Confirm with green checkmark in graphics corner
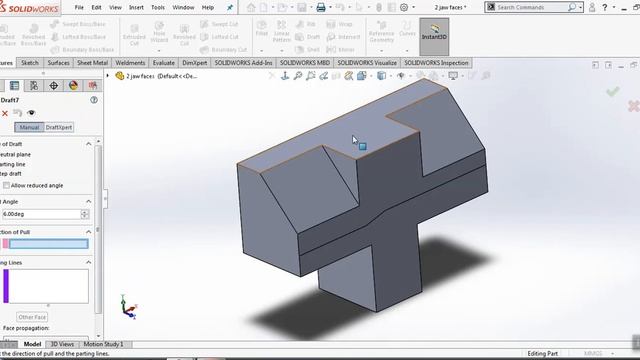 pyautogui.click(x=612, y=91)
